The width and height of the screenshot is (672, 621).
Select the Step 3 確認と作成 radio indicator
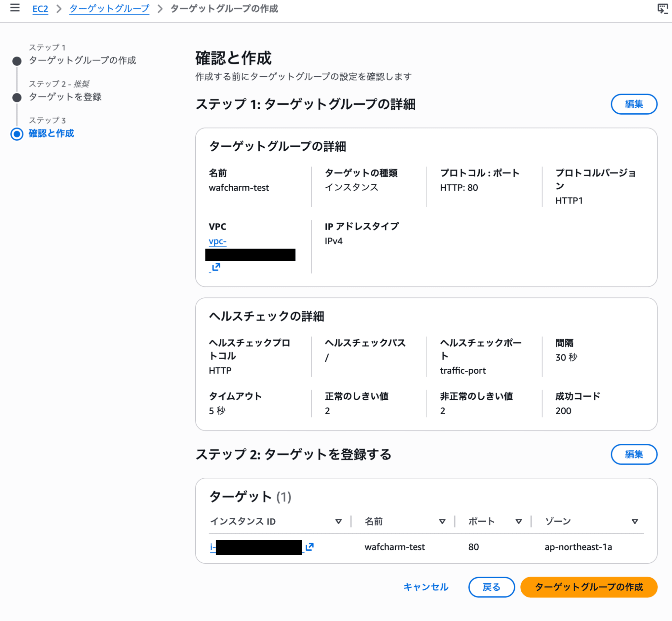point(17,134)
